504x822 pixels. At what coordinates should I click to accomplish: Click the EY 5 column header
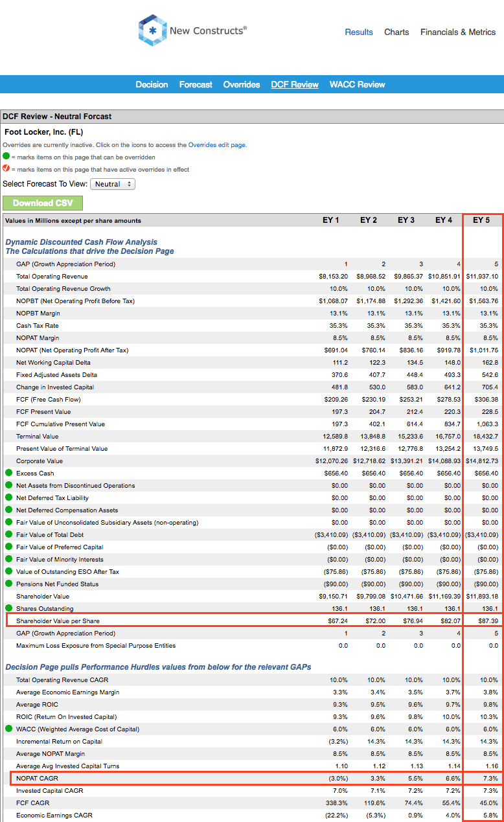click(x=481, y=220)
